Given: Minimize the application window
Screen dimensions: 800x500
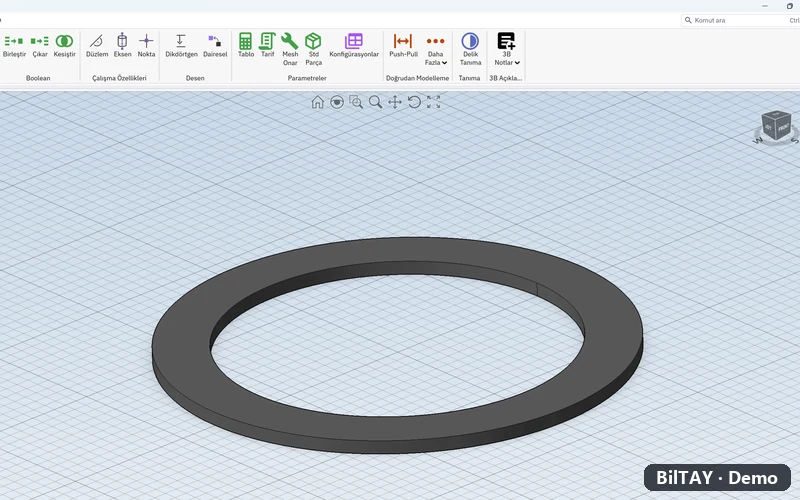Looking at the screenshot, I should pyautogui.click(x=765, y=6).
